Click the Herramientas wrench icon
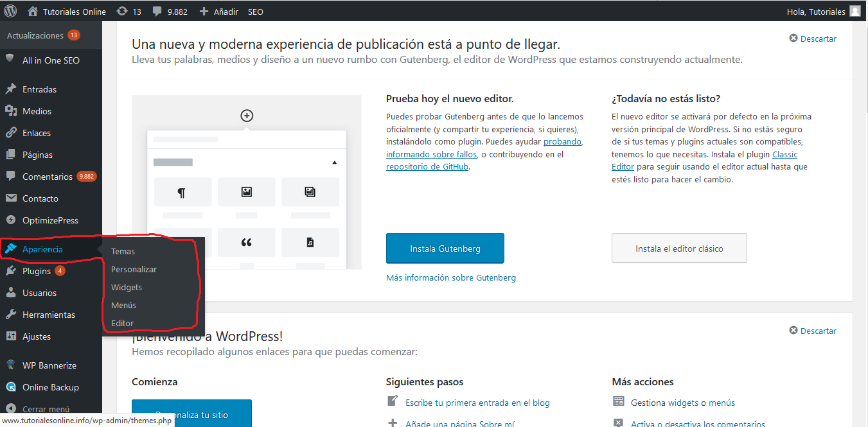Screen dimensions: 868x427 click(x=11, y=315)
